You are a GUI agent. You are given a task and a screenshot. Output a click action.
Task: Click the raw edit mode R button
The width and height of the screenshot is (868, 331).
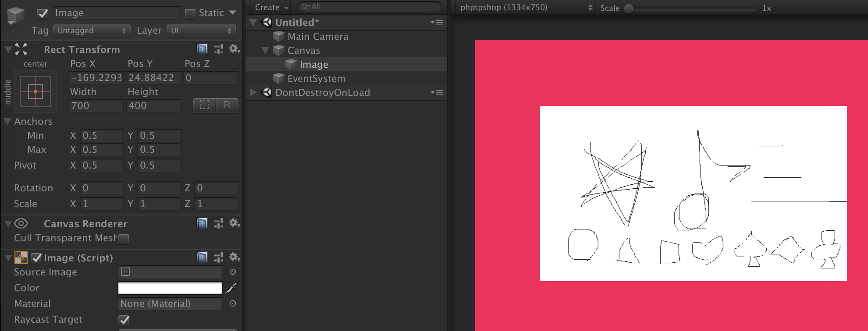point(227,106)
